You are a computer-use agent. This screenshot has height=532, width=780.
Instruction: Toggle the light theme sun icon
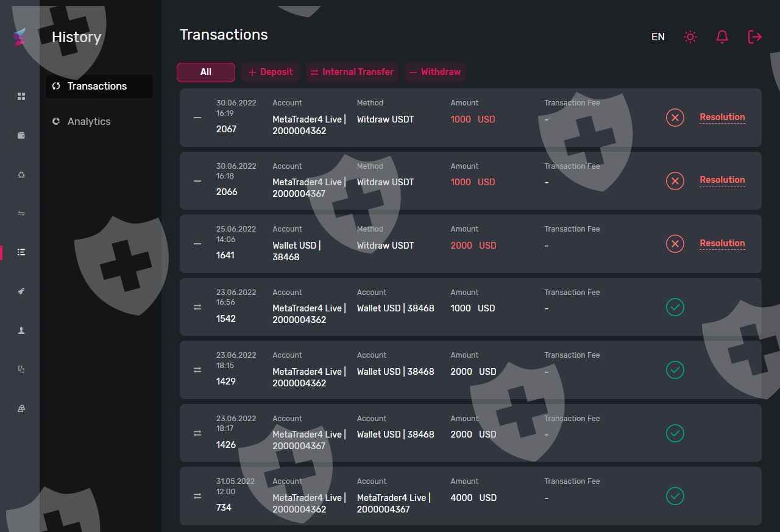(x=690, y=37)
